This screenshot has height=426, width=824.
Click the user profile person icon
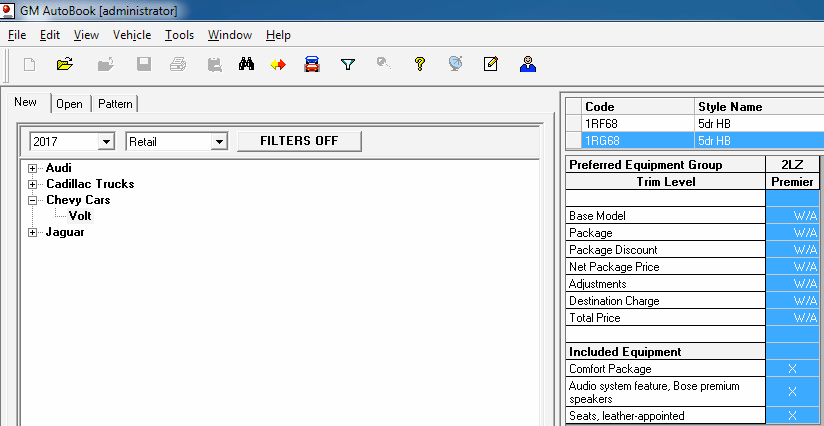(x=527, y=65)
